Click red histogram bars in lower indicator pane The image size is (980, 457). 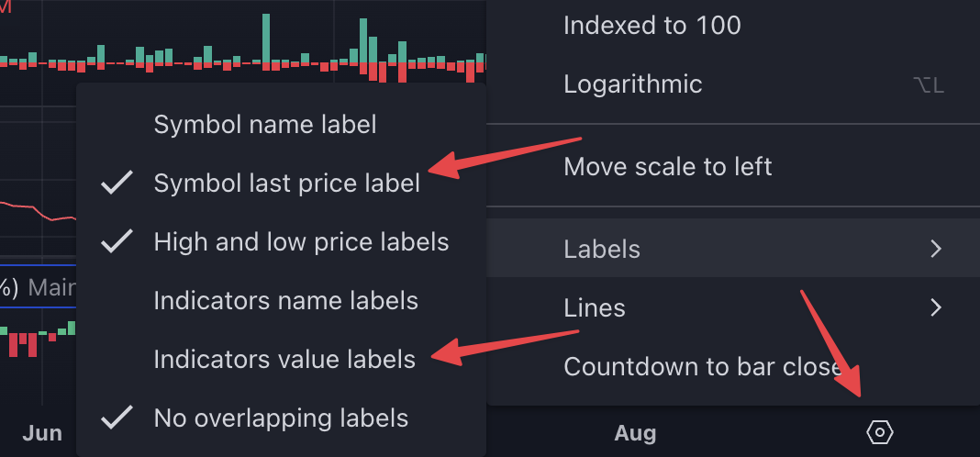23,344
